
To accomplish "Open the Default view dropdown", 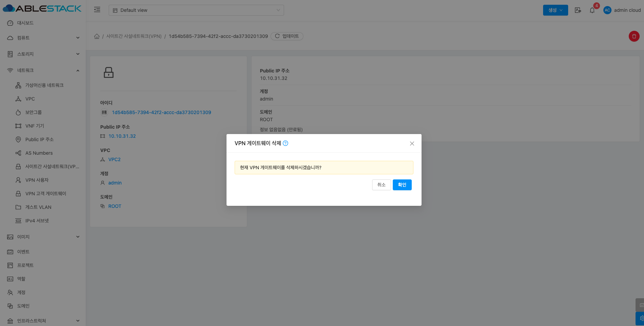I will coord(196,10).
